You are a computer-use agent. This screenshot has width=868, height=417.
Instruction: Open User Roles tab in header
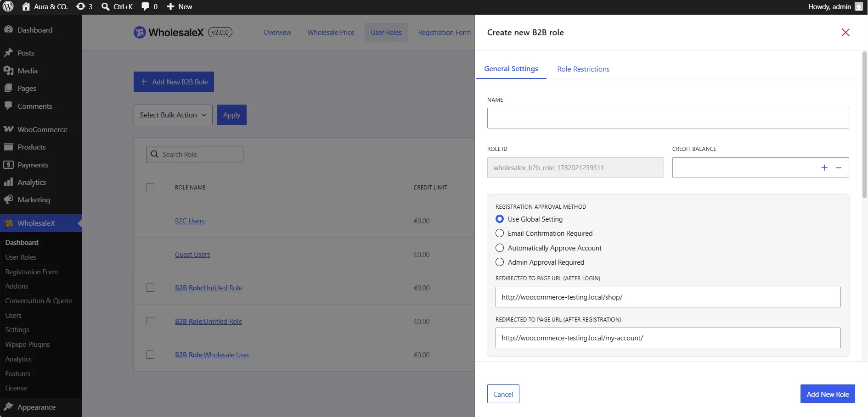pos(386,32)
